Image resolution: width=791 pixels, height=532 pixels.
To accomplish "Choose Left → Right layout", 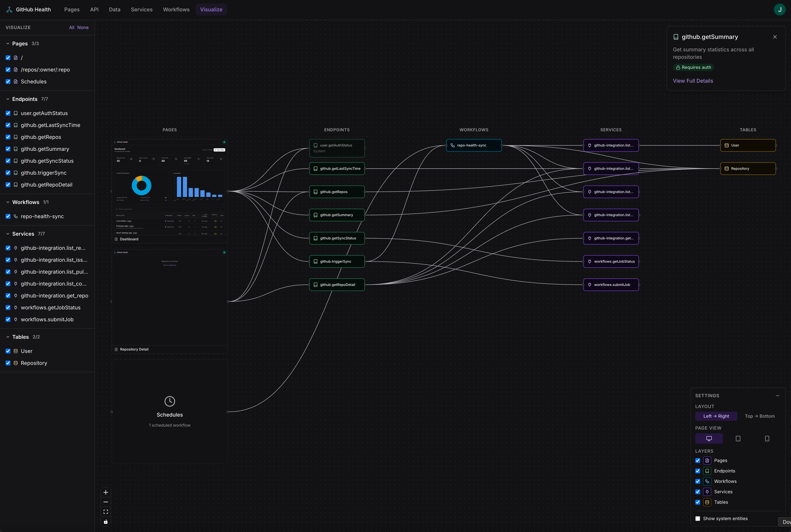I will point(716,416).
